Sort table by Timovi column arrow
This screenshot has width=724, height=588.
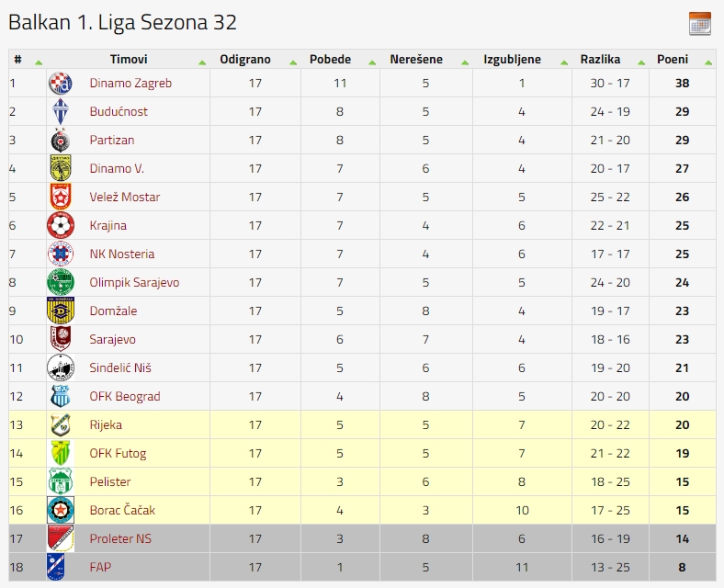pos(202,62)
